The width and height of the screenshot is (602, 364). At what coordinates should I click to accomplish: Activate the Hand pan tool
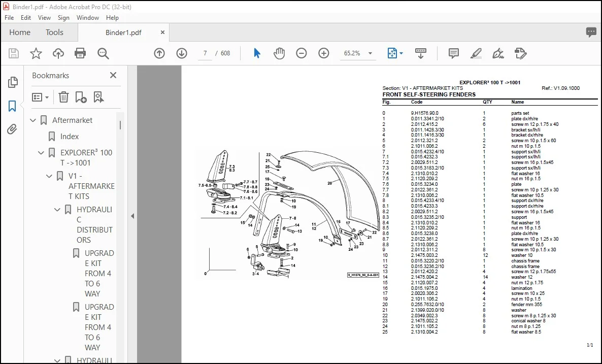tap(279, 53)
